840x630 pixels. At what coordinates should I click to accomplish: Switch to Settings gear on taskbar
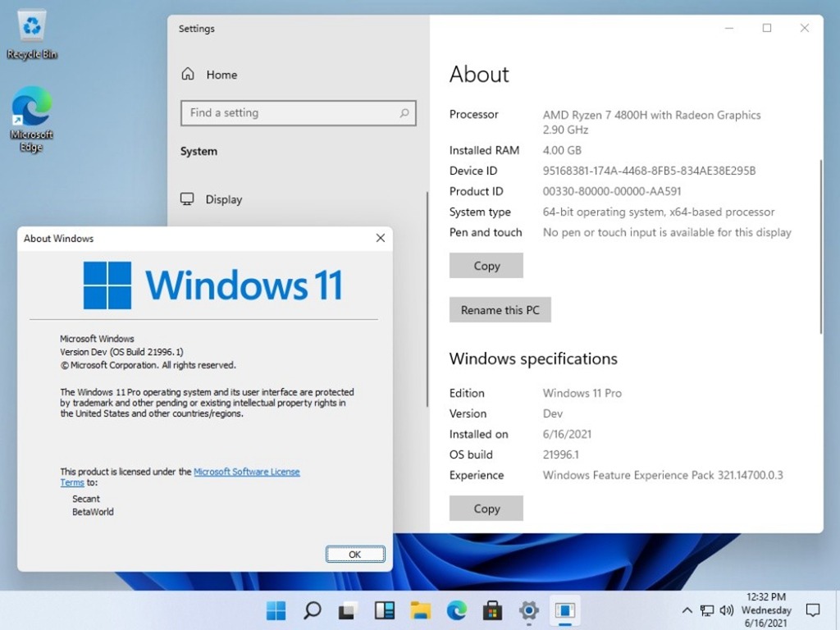pos(529,610)
